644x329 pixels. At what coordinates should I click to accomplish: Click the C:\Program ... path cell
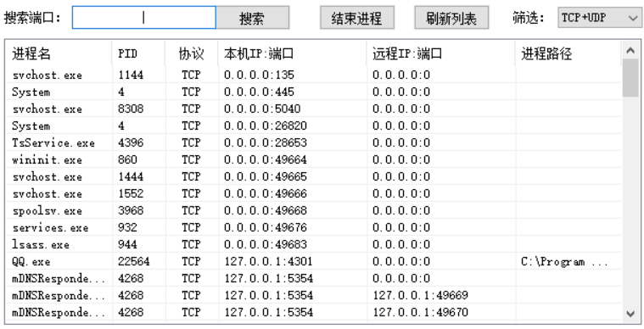click(565, 262)
